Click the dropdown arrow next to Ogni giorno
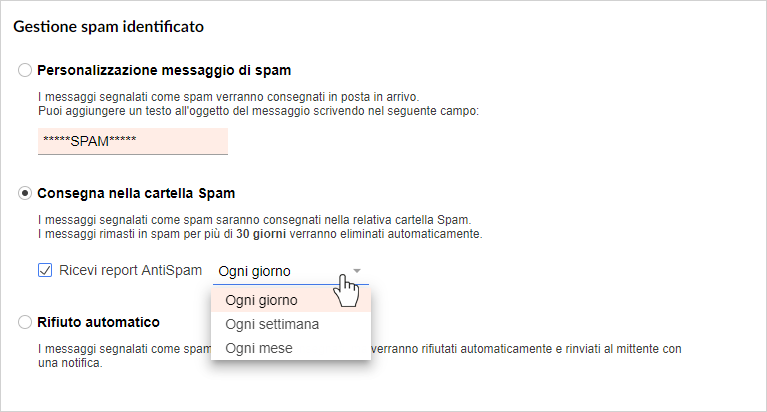This screenshot has height=412, width=767. (x=357, y=271)
